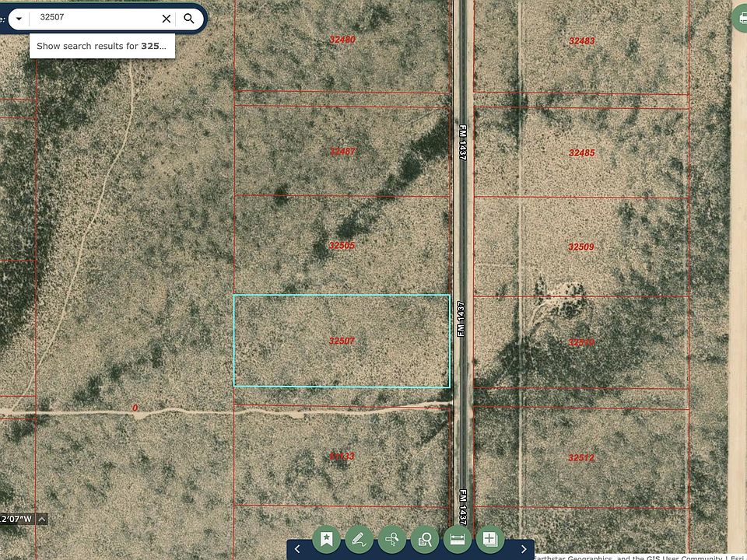Click the magnifier search icon
The width and height of the screenshot is (747, 560).
click(x=189, y=19)
